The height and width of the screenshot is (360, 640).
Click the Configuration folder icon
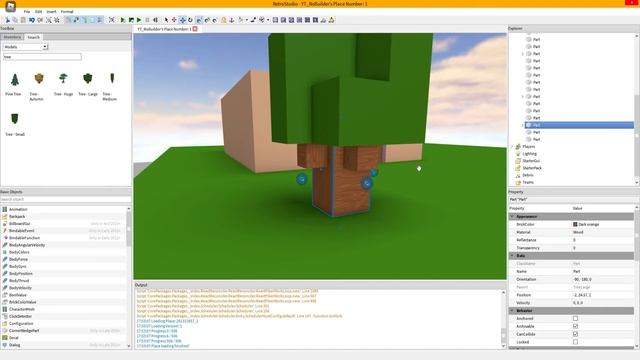(x=5, y=324)
